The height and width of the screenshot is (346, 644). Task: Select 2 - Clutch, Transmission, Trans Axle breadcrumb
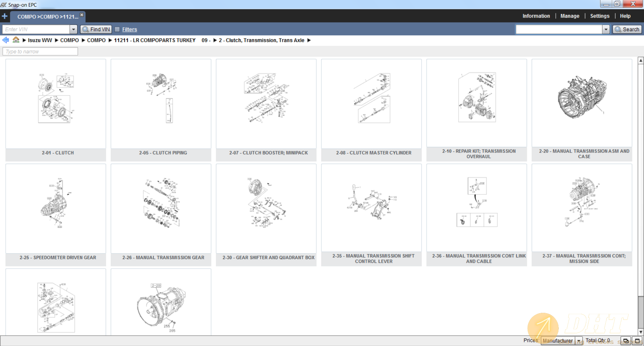[262, 40]
